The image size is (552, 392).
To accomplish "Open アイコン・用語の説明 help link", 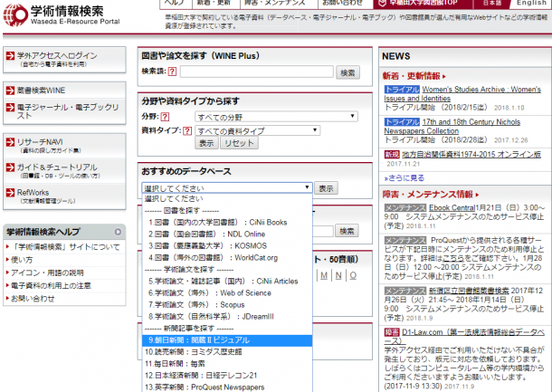I will point(48,272).
